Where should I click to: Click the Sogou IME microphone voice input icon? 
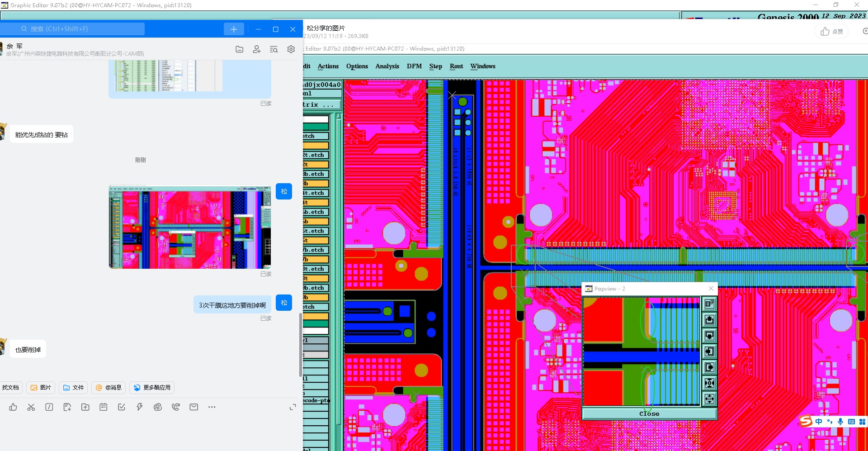coord(840,422)
